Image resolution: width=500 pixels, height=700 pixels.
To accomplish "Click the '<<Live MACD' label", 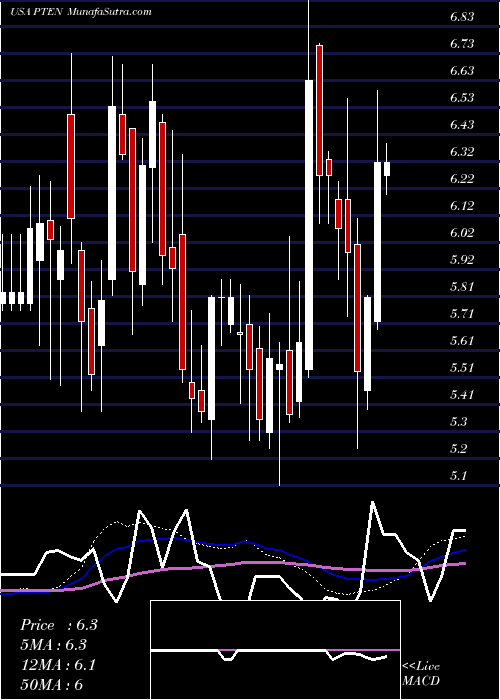I will (x=421, y=673).
